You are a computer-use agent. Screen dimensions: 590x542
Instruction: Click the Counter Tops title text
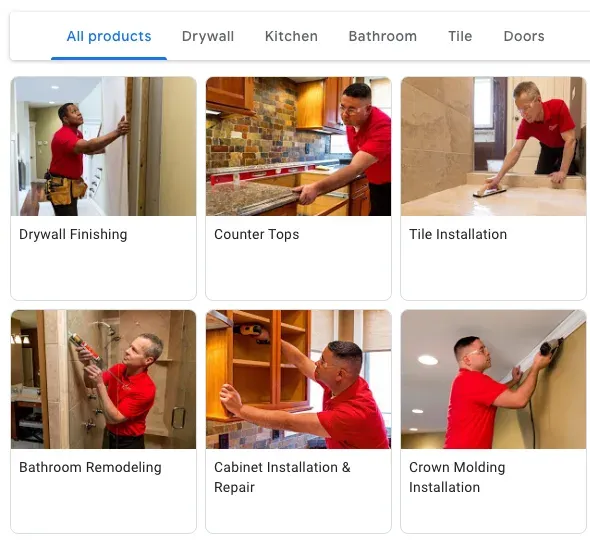(257, 234)
